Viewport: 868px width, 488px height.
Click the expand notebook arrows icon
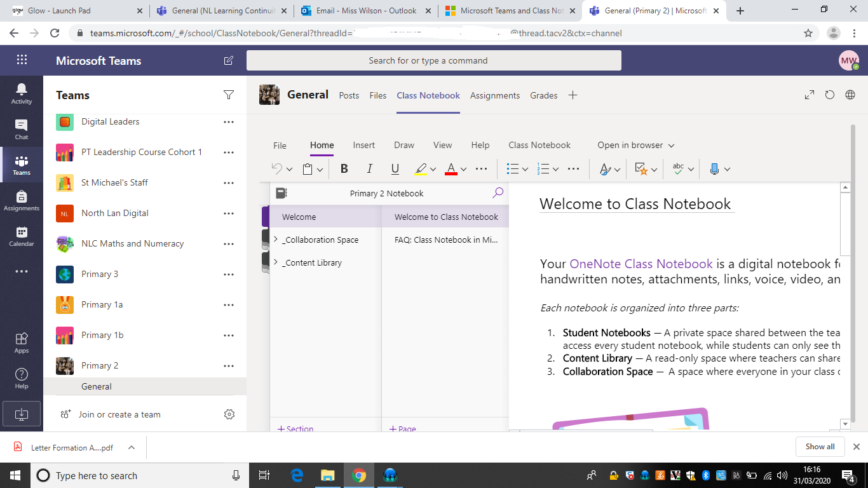coord(809,94)
